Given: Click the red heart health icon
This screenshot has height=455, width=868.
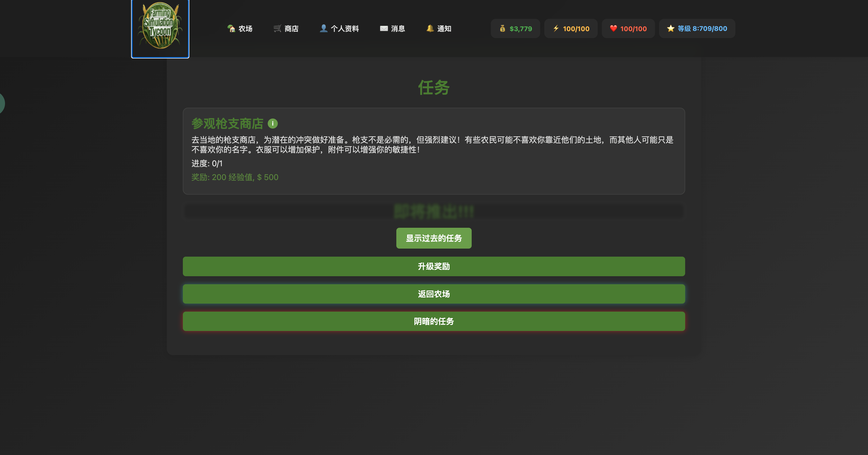Looking at the screenshot, I should pyautogui.click(x=613, y=29).
